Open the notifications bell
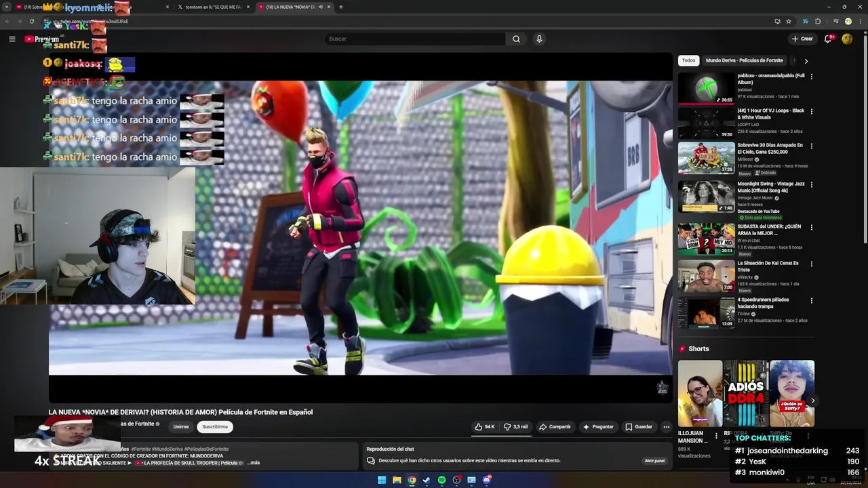 pos(828,39)
